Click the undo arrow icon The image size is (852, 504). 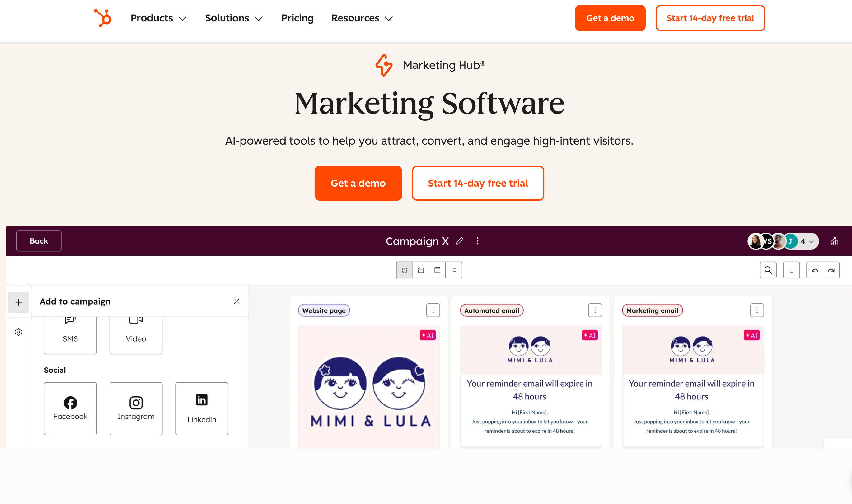click(815, 270)
